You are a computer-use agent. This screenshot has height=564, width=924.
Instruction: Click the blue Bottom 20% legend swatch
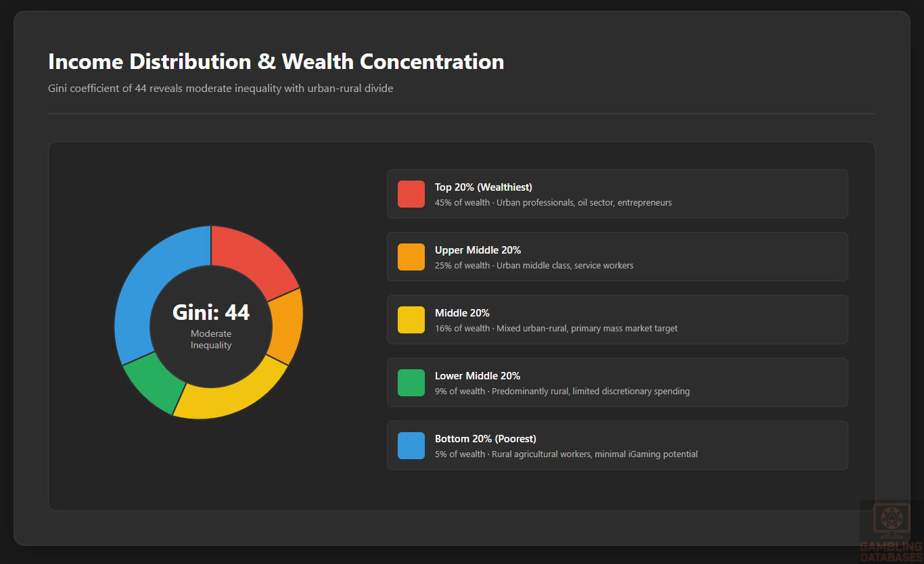point(411,446)
